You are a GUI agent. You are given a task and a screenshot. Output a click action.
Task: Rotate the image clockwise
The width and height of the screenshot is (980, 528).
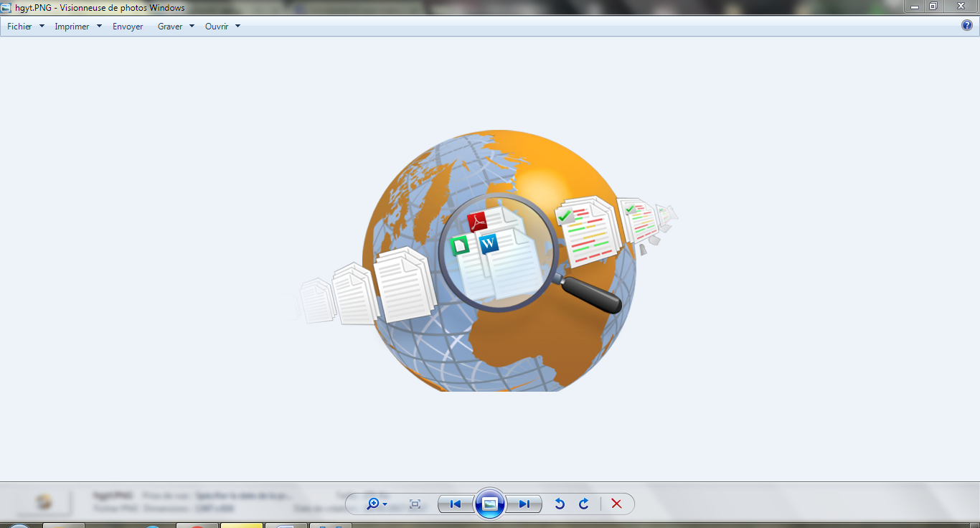coord(584,504)
